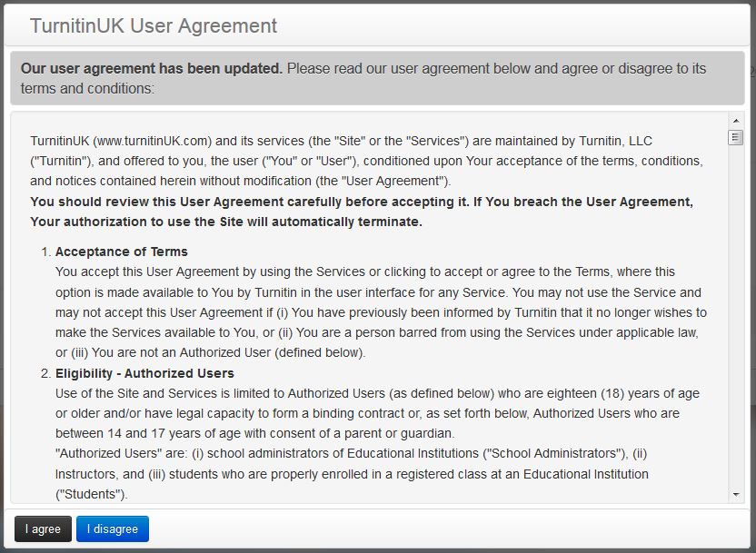Click the bold 'You should review this User Agreement' warning
The height and width of the screenshot is (553, 756).
[x=361, y=202]
